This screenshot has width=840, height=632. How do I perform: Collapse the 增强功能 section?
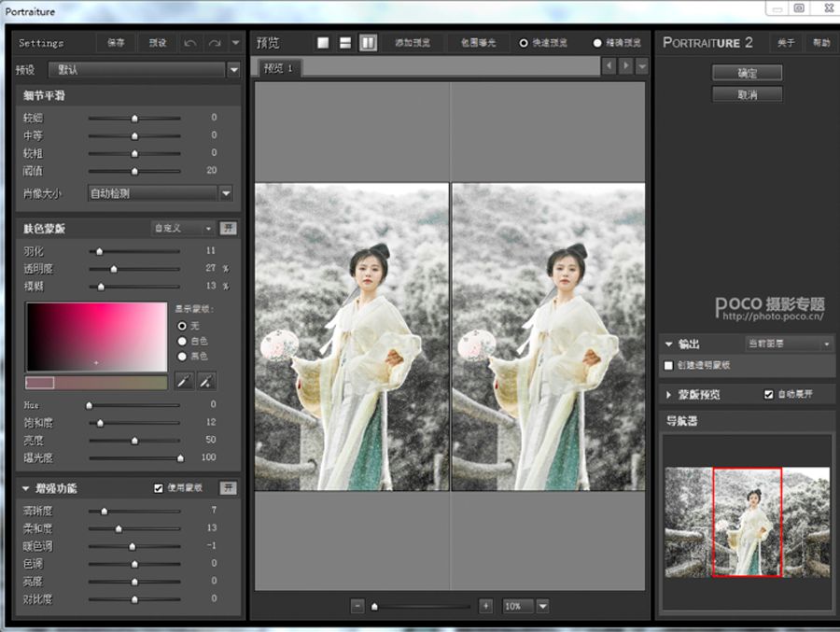25,488
